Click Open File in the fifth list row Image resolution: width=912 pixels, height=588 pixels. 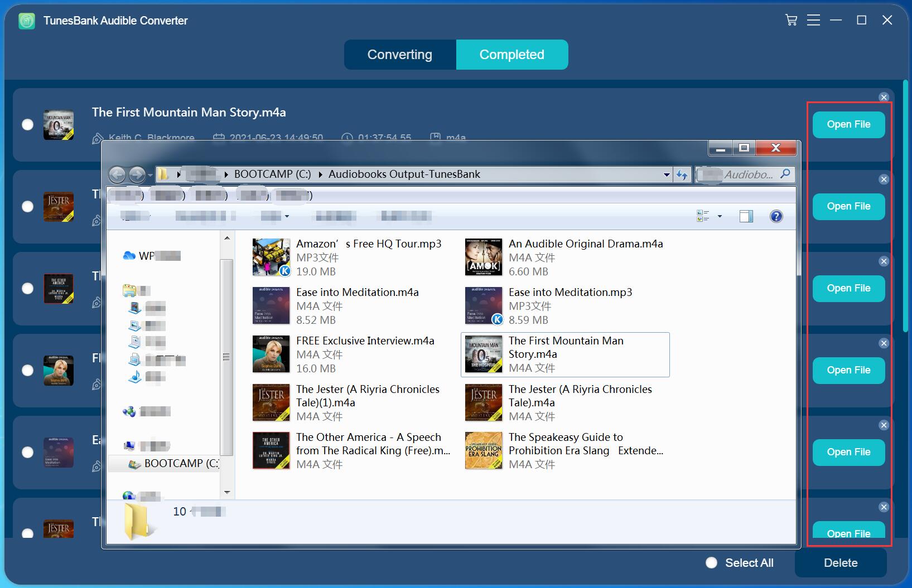click(848, 452)
